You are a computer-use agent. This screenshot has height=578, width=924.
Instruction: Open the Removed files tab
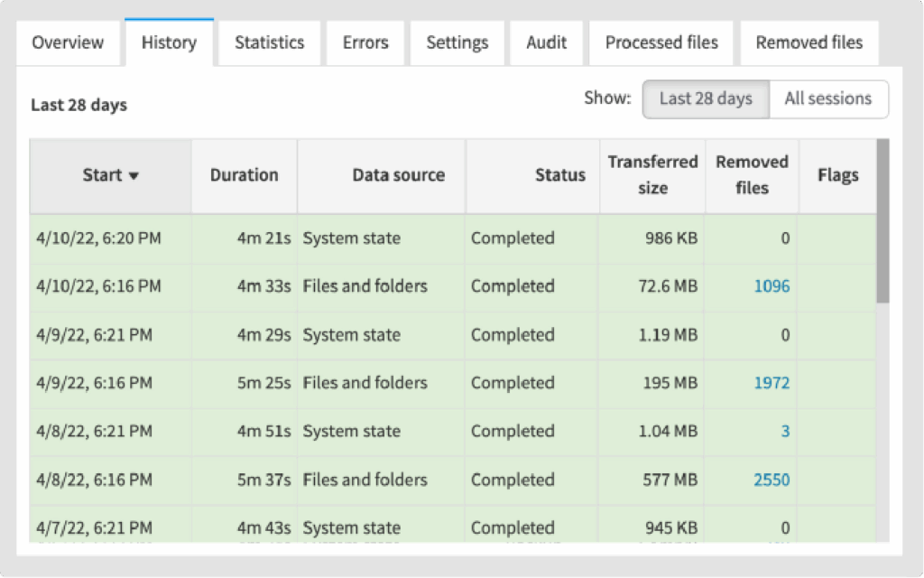pos(808,42)
